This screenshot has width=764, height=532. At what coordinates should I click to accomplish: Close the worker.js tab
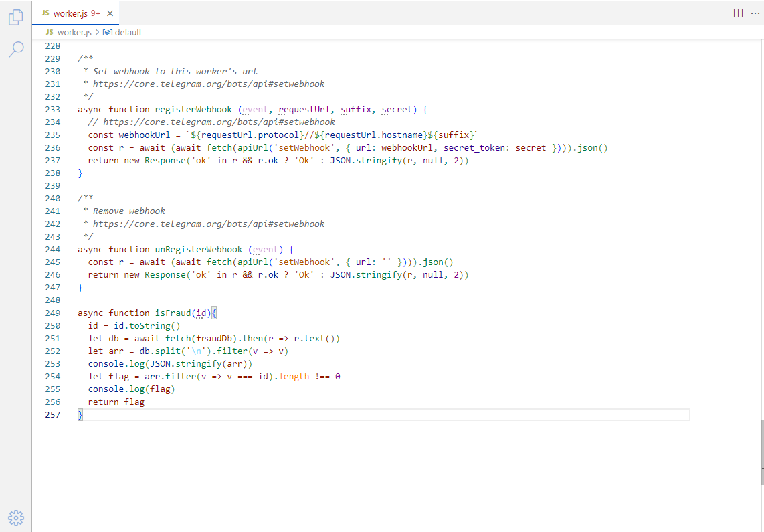click(x=110, y=13)
